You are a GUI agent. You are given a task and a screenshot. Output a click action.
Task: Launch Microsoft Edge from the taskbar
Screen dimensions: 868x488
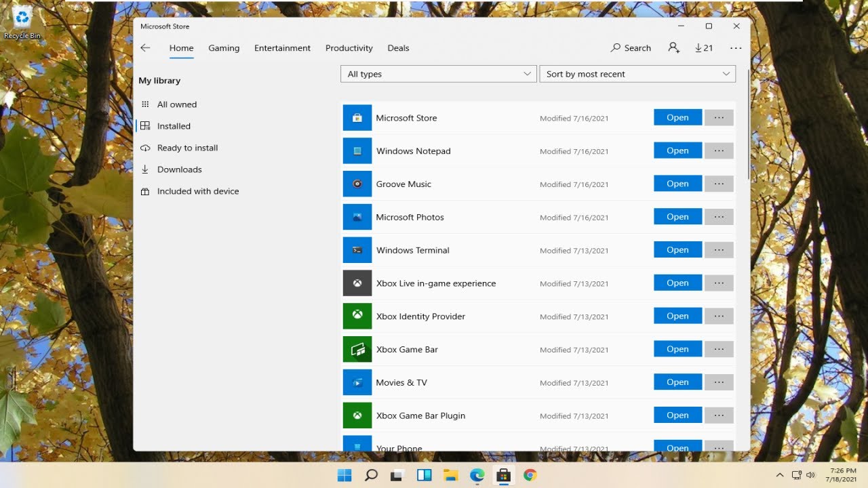pos(477,475)
